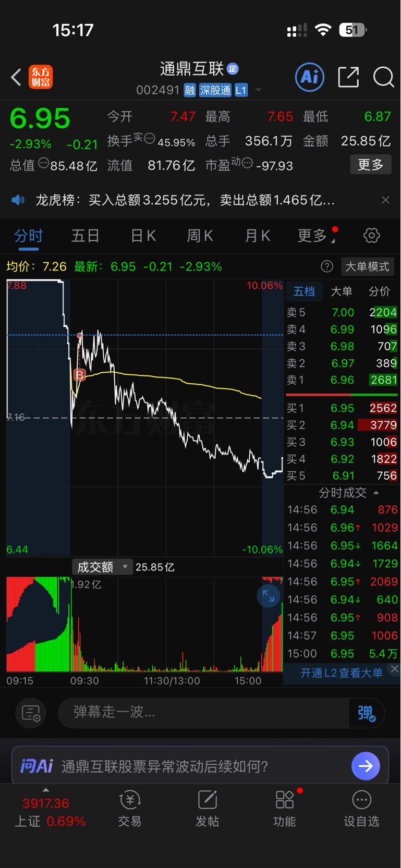Dismiss the 龙虎榜 news banner
The image size is (401, 868).
tap(385, 200)
